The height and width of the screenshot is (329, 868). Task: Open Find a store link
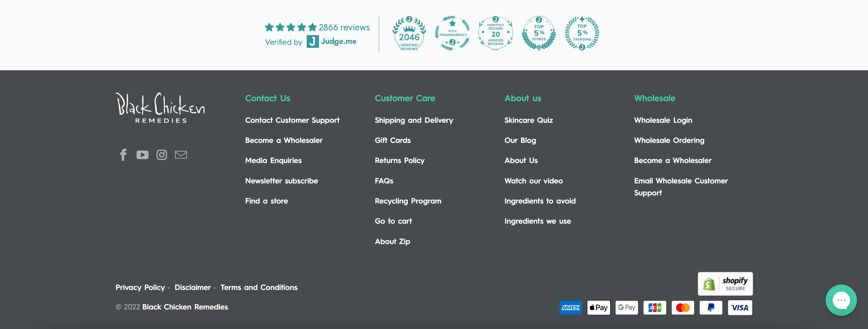pos(267,201)
